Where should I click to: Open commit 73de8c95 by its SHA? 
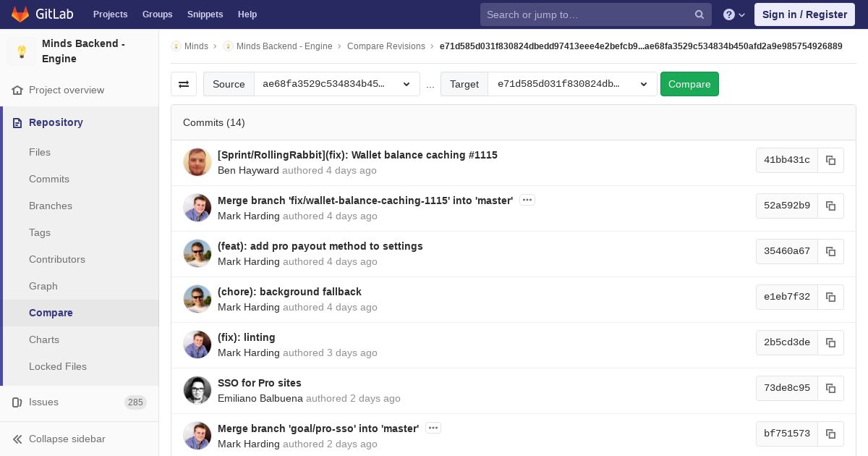point(787,388)
